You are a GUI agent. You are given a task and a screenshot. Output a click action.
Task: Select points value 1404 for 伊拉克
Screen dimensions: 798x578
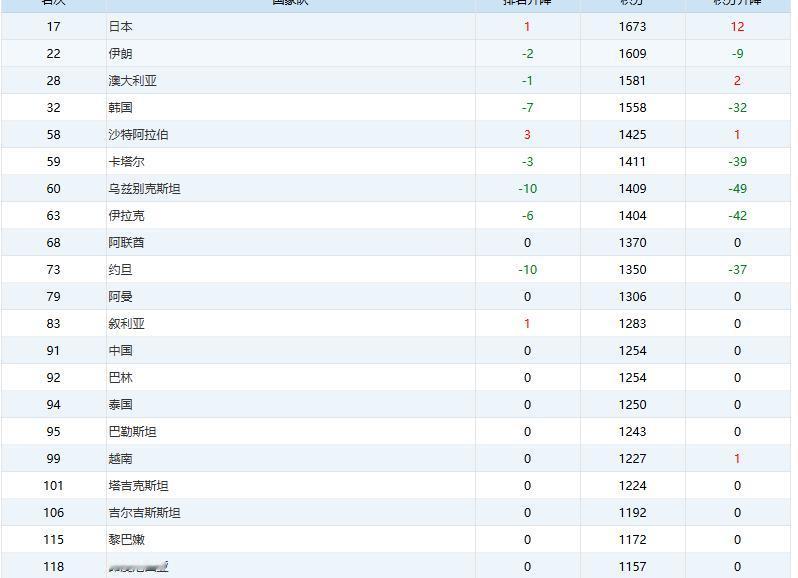coord(633,216)
